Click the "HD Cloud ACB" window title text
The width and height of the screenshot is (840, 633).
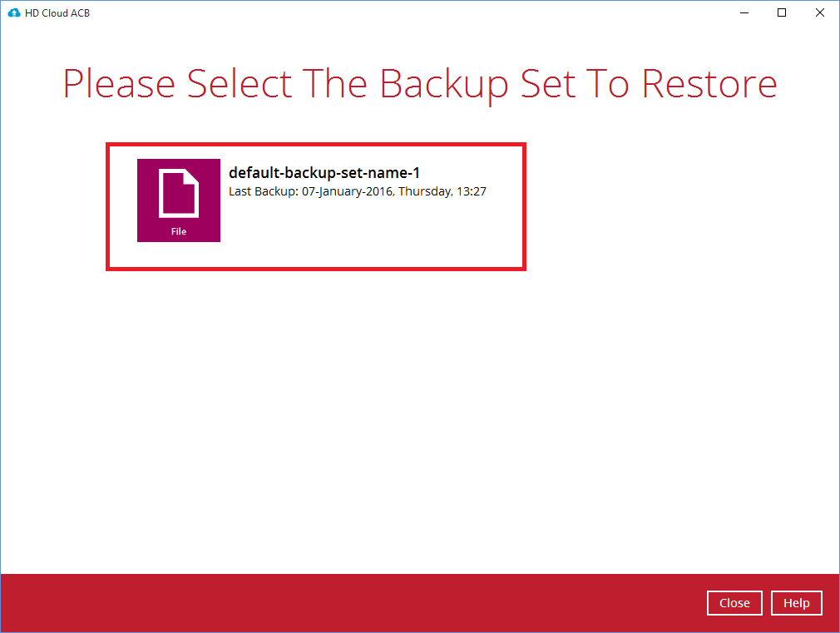57,12
